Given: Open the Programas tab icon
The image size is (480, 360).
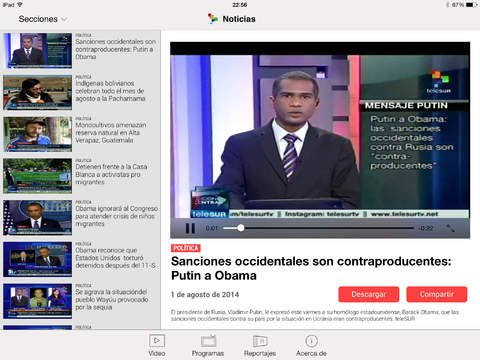Looking at the screenshot, I should click(x=208, y=341).
